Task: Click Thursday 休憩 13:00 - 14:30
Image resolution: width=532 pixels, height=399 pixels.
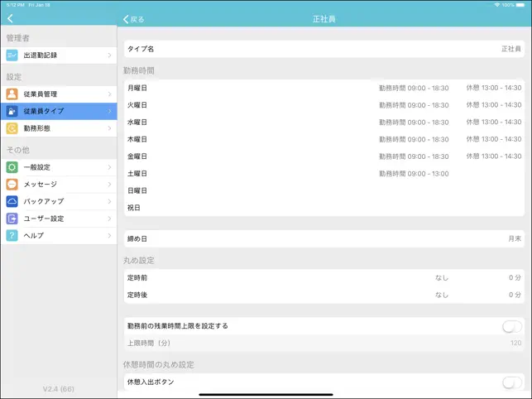Action: 494,139
